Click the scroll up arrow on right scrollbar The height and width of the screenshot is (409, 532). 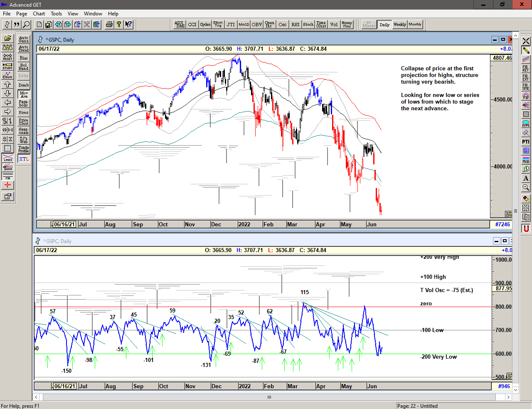[515, 35]
